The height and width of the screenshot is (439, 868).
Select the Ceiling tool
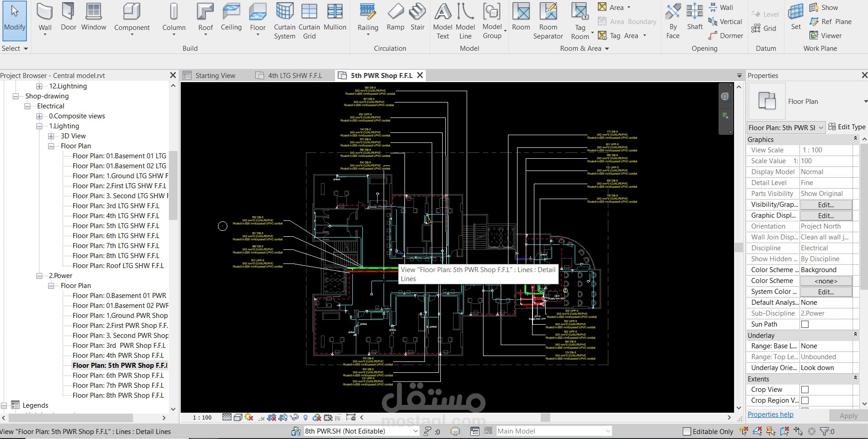[x=231, y=17]
